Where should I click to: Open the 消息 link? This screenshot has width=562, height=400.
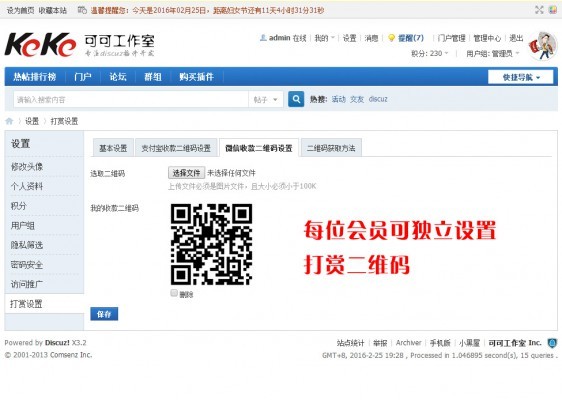click(x=371, y=38)
